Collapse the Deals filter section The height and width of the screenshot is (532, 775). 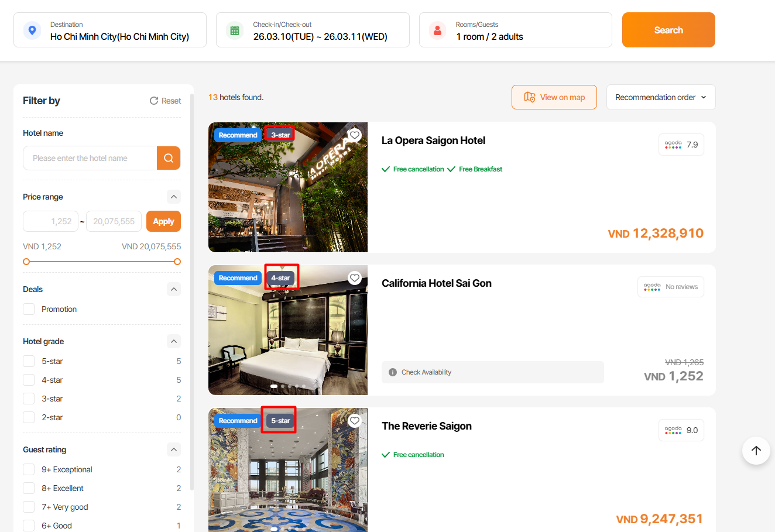coord(174,289)
